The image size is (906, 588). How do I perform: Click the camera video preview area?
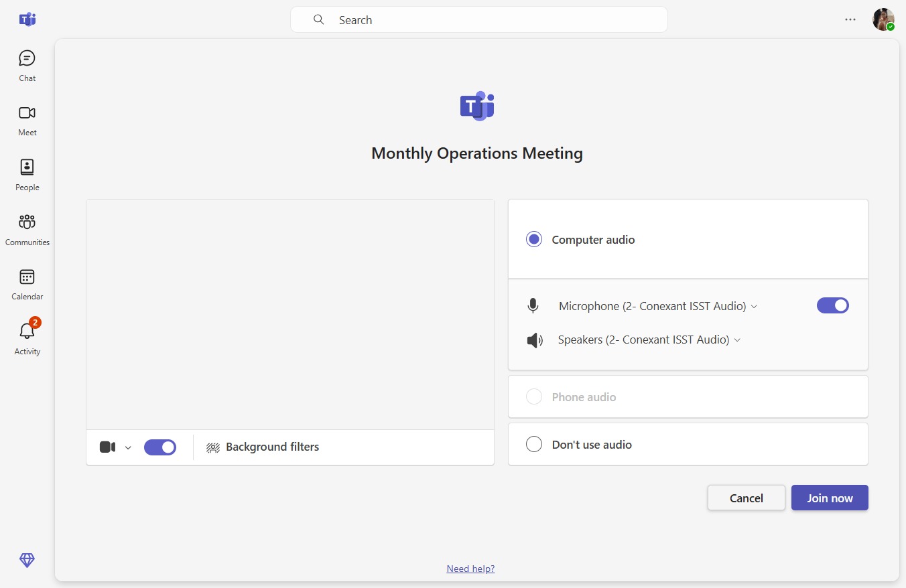(290, 314)
